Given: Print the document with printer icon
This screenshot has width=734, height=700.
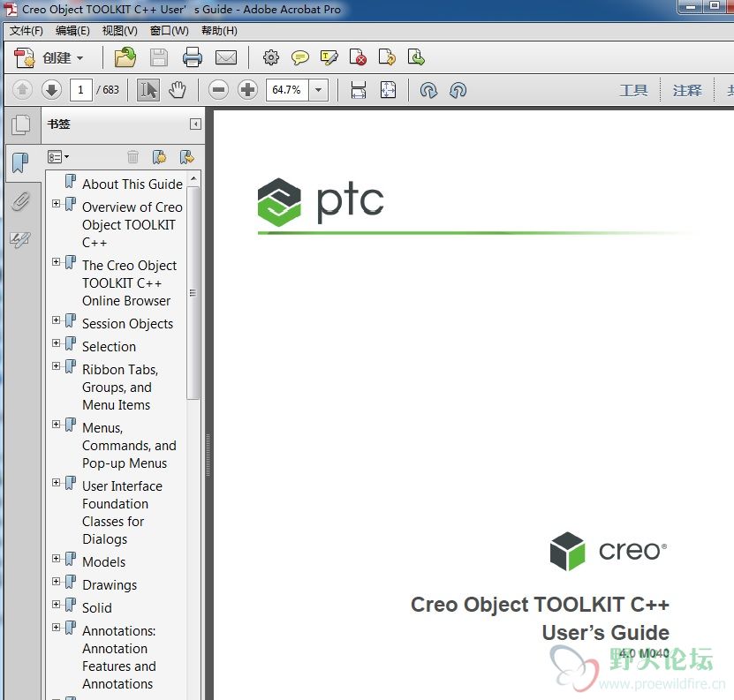Looking at the screenshot, I should point(193,57).
